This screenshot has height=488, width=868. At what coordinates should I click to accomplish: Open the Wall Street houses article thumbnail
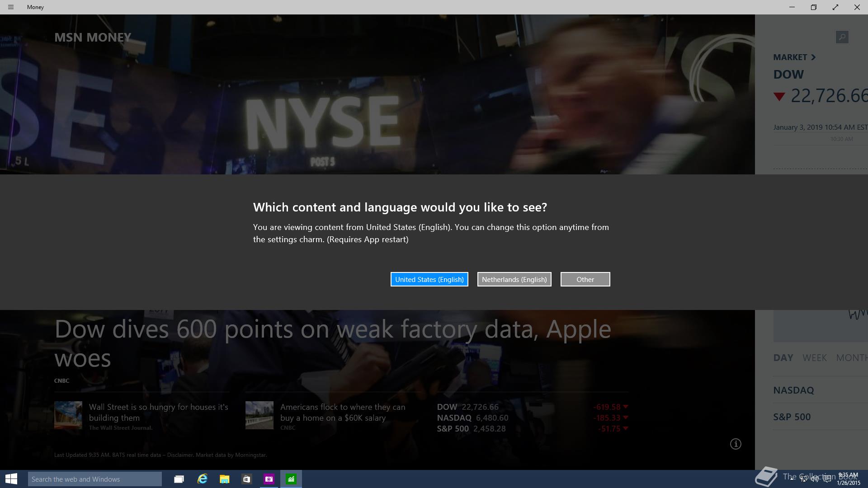(x=68, y=415)
